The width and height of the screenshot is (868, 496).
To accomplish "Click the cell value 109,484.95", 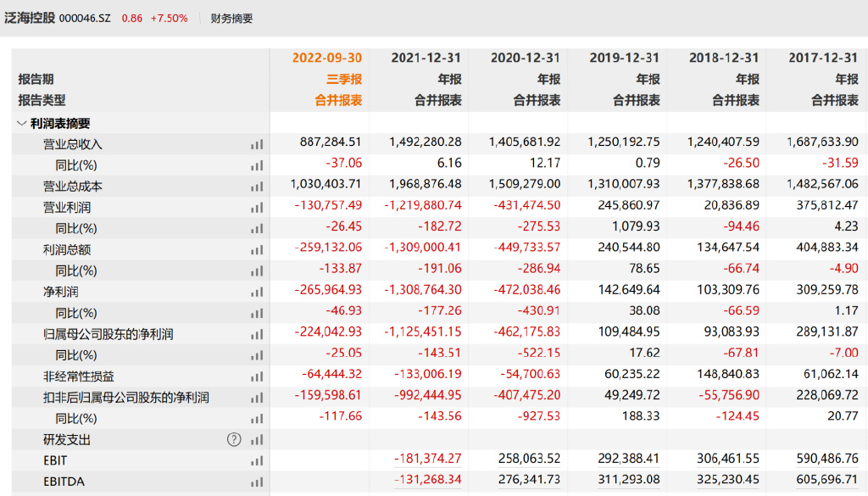I will (x=629, y=332).
